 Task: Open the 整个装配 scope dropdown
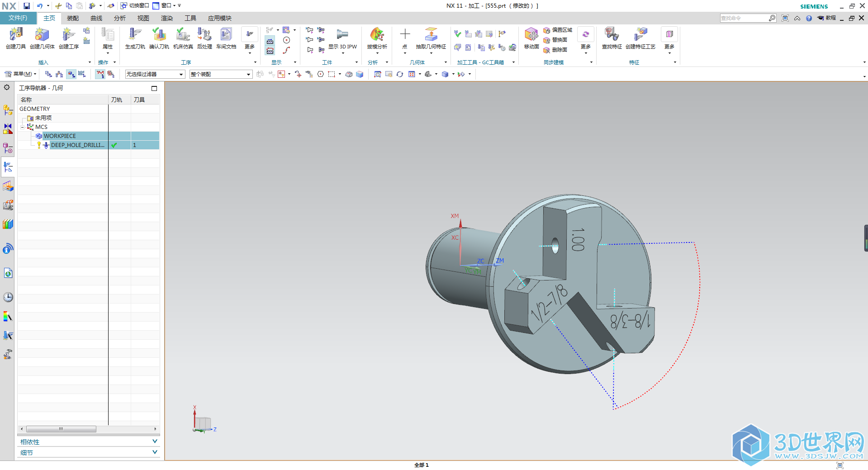[221, 74]
